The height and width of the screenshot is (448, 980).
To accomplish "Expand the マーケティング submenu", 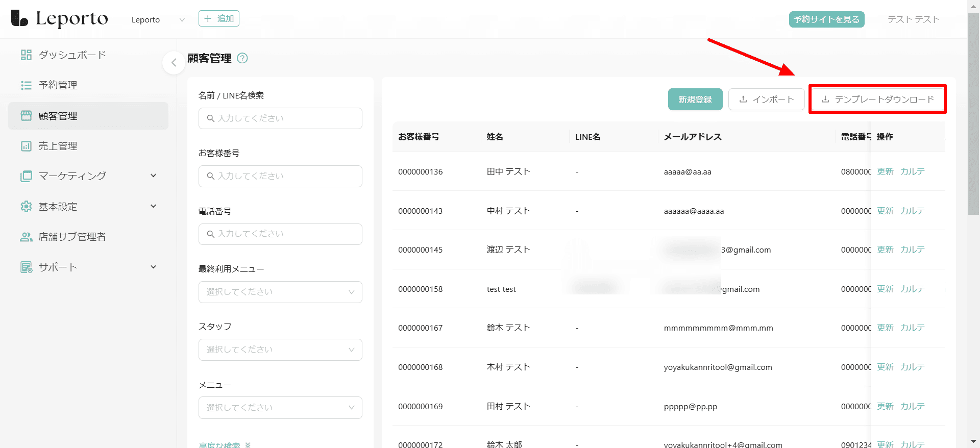I will coord(153,176).
